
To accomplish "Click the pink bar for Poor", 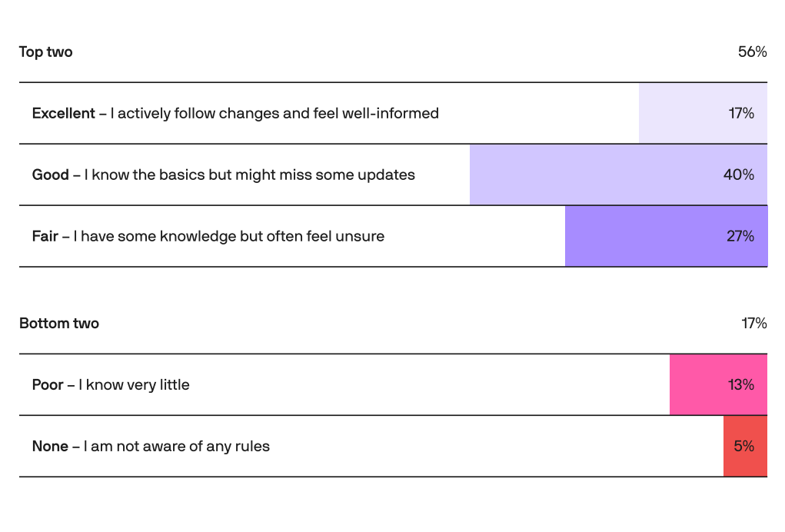I will click(x=696, y=385).
